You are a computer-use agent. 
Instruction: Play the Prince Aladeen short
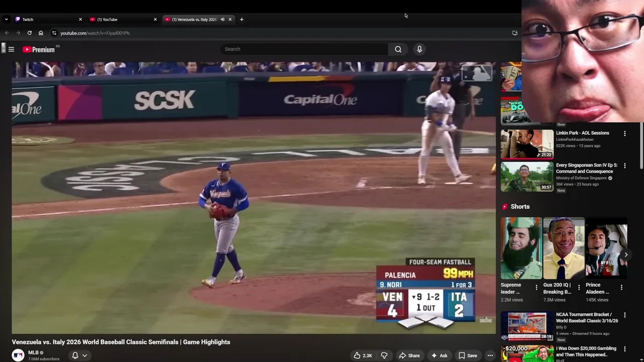click(x=606, y=248)
